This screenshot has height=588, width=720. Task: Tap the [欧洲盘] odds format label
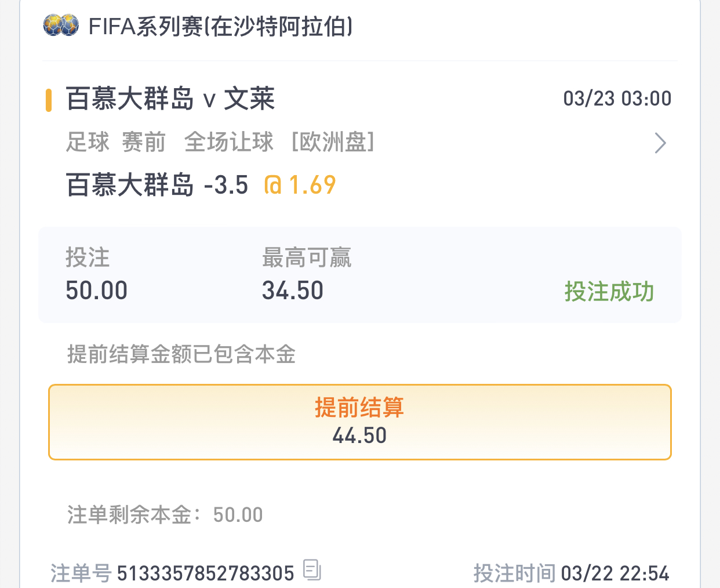[333, 142]
